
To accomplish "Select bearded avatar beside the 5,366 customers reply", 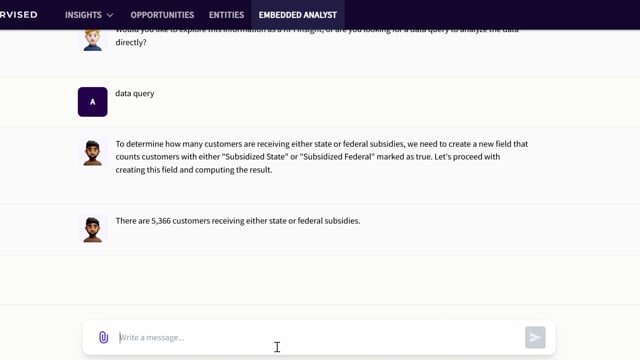I will (x=93, y=229).
